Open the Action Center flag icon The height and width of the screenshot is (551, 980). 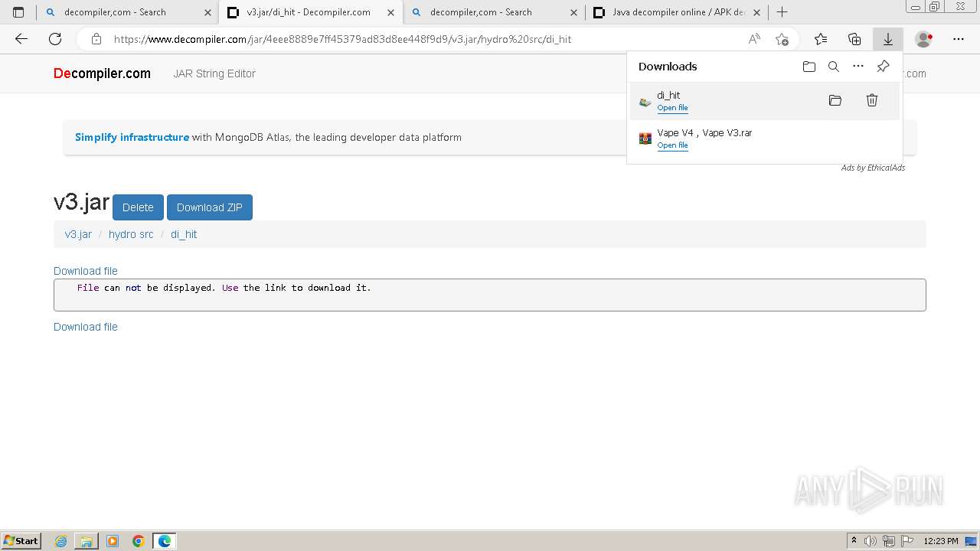(906, 541)
